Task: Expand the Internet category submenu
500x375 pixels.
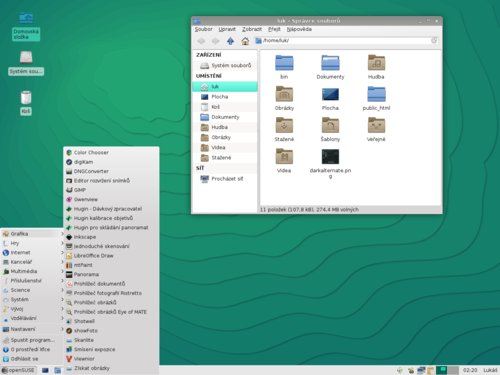Action: pos(32,252)
